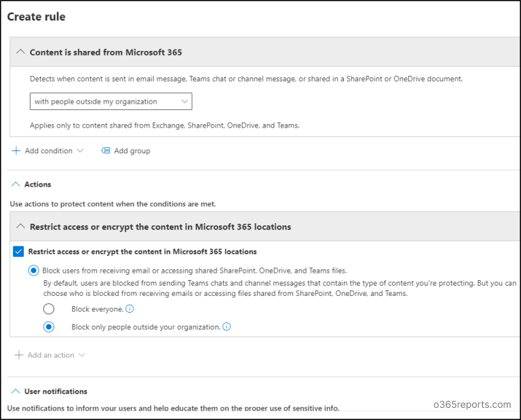
Task: Collapse the Actions section
Action: tap(16, 184)
